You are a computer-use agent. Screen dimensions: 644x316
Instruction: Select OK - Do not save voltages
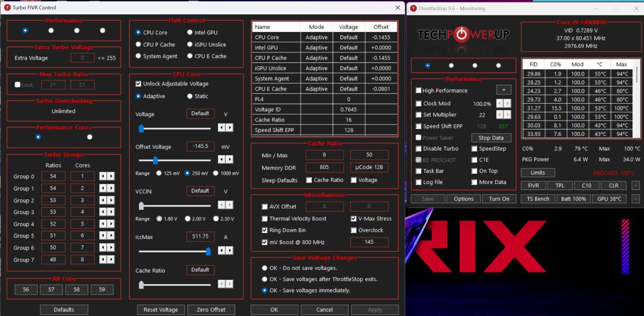pos(265,268)
